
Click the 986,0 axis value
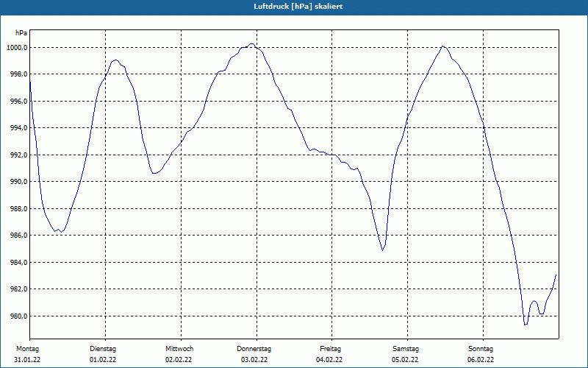pyautogui.click(x=20, y=236)
